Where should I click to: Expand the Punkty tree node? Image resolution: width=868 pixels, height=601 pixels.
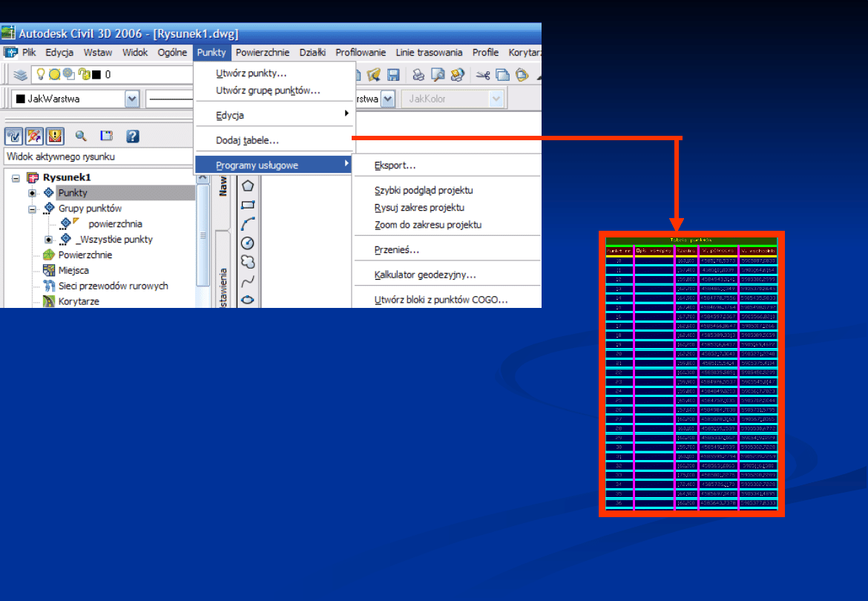pyautogui.click(x=32, y=193)
